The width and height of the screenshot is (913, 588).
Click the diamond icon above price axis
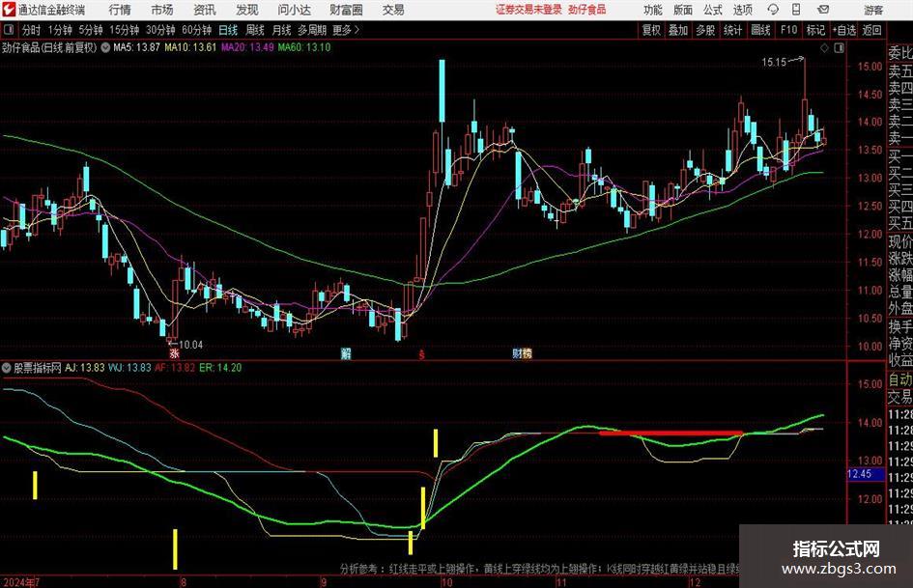[824, 48]
